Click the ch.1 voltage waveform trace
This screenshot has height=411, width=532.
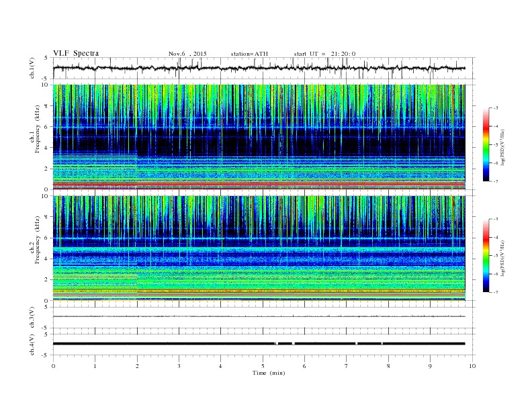[259, 68]
